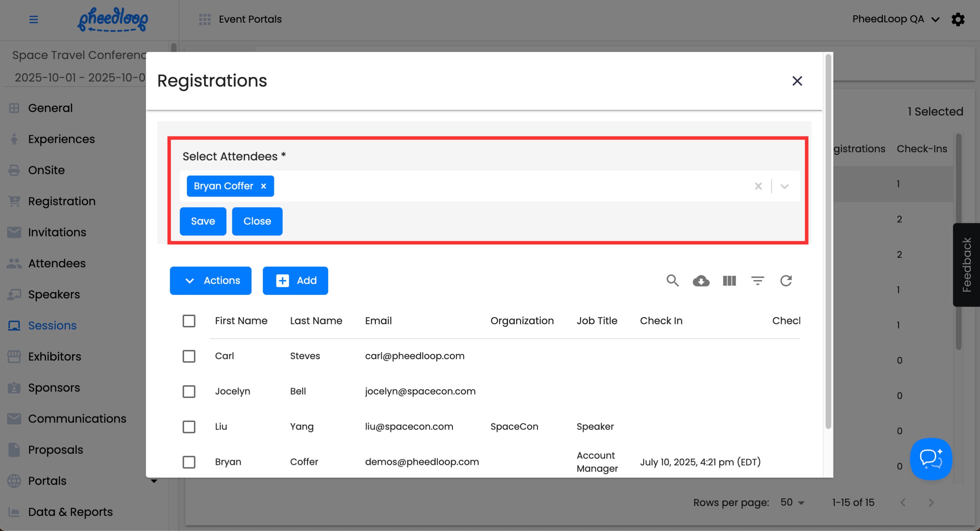Toggle the select-all header checkbox

(189, 321)
